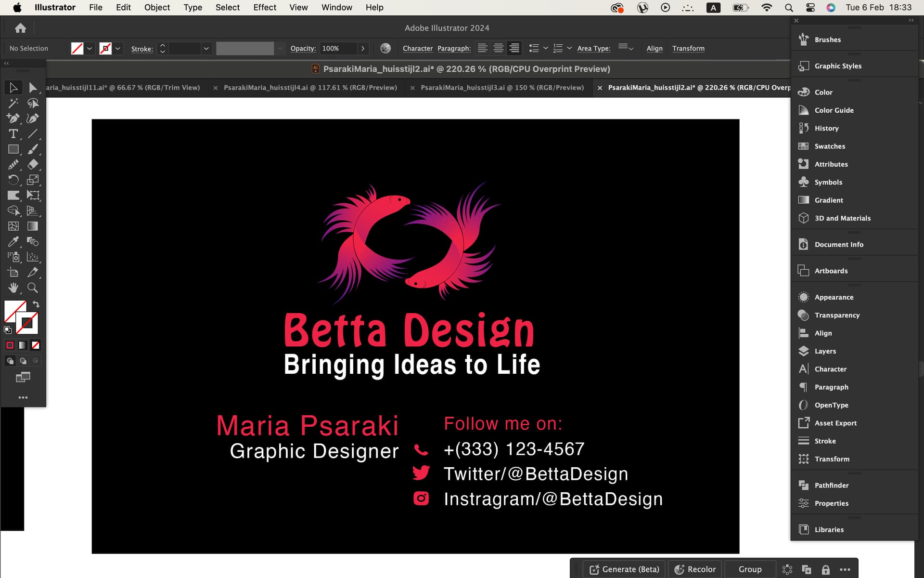The height and width of the screenshot is (578, 924).
Task: Switch to PsarakiMaria_huisstijl4.ai tab
Action: coord(310,88)
